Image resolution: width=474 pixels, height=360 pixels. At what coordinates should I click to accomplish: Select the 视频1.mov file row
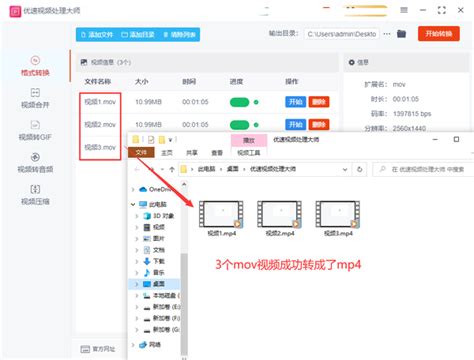207,102
